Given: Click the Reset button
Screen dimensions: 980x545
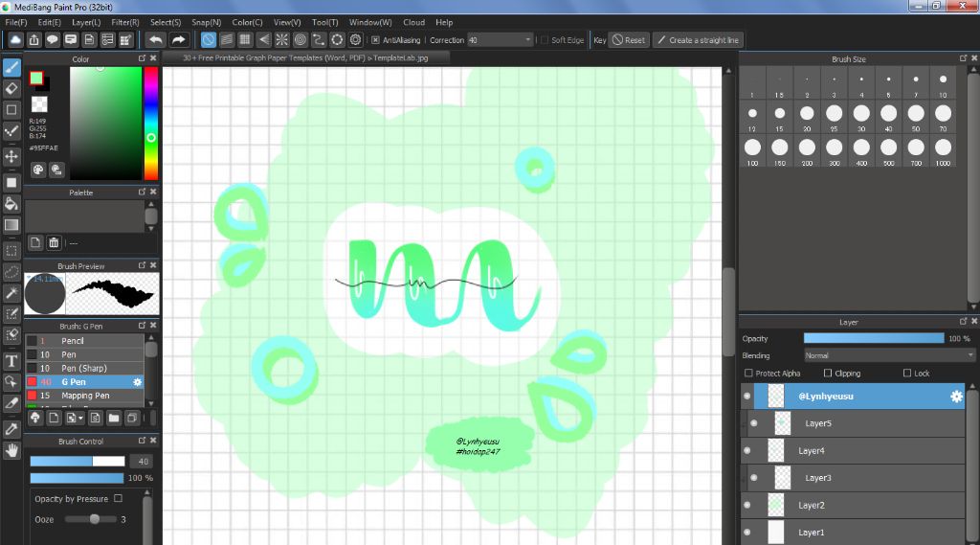Looking at the screenshot, I should (629, 40).
